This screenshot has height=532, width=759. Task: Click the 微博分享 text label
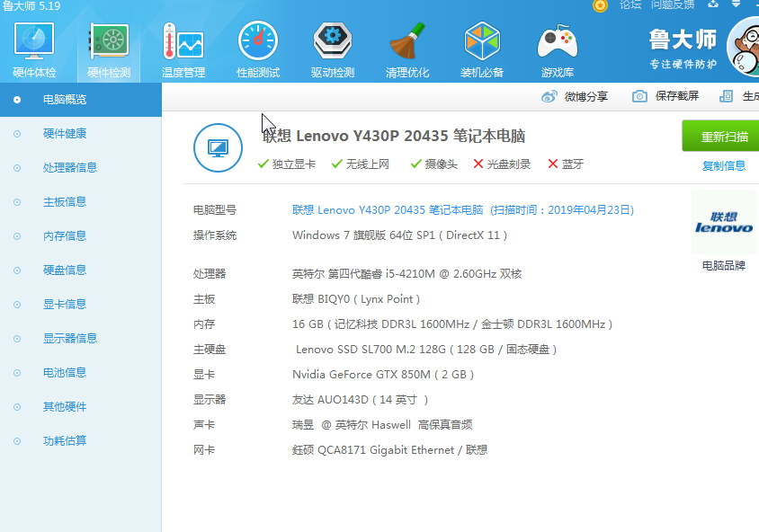click(586, 97)
